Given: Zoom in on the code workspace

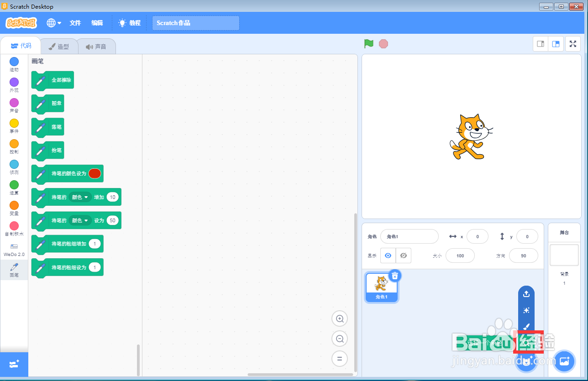Looking at the screenshot, I should click(340, 318).
